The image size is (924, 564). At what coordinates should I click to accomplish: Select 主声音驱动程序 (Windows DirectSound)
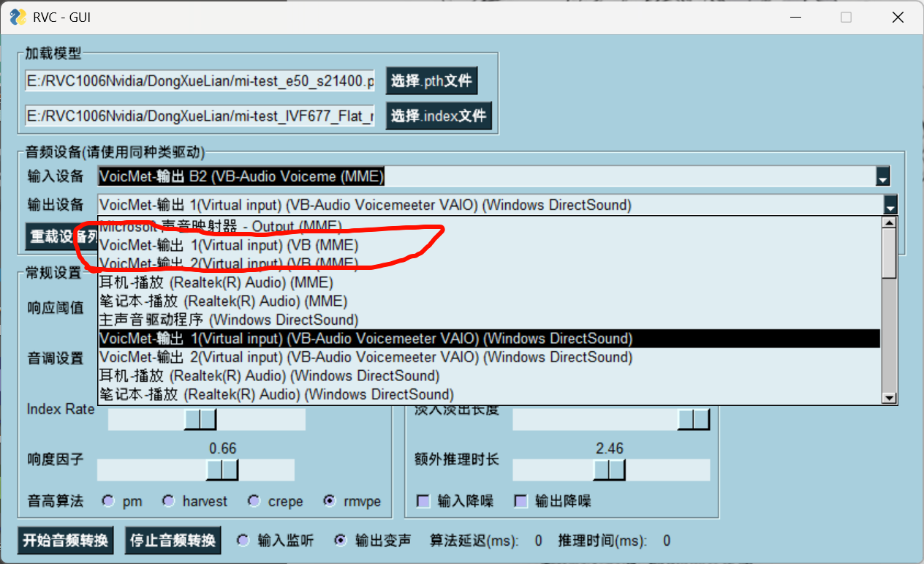[x=489, y=320]
